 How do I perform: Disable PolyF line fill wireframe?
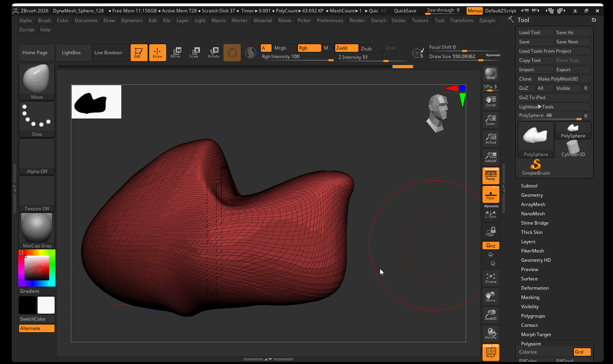491,352
